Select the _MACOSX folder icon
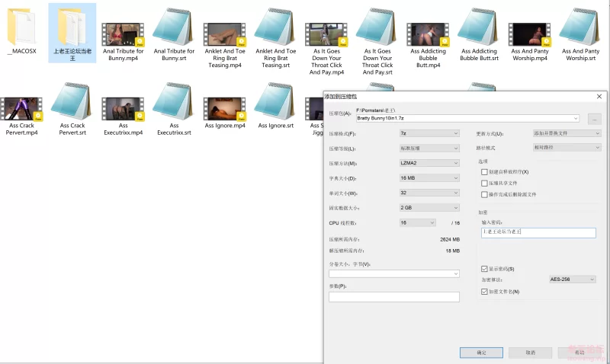The width and height of the screenshot is (610, 364). pyautogui.click(x=22, y=27)
